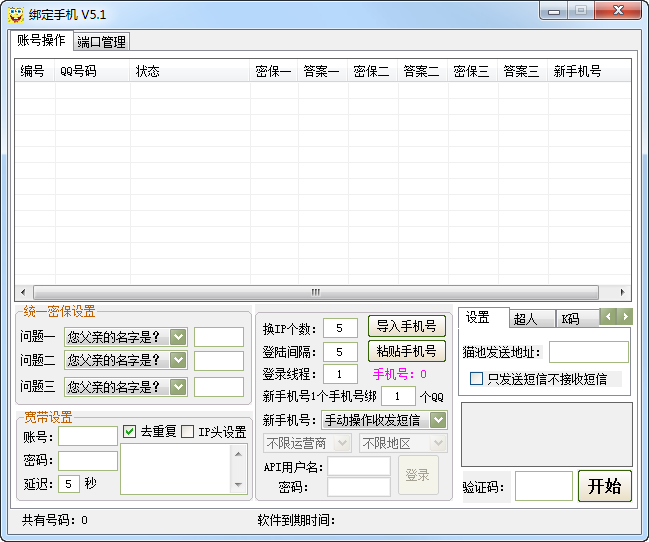Click the 验证码 input field
Image resolution: width=649 pixels, height=542 pixels.
coord(544,486)
